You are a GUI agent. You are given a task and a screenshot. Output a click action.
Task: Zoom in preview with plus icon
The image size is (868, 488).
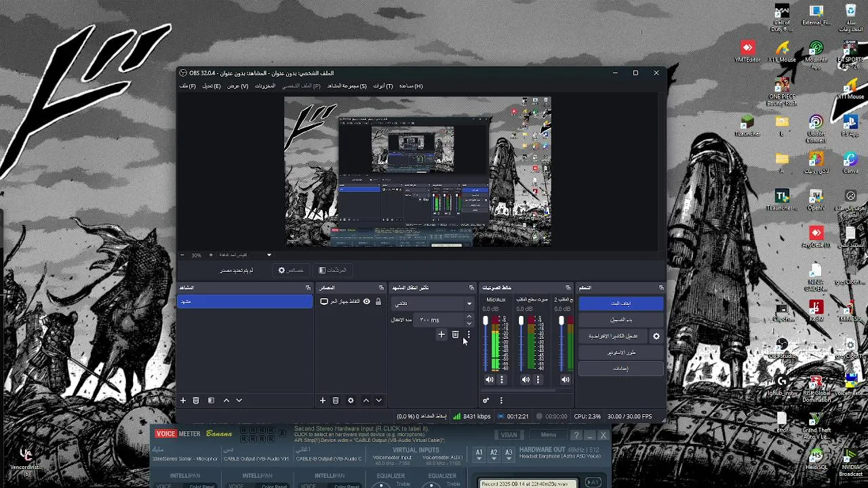point(210,255)
